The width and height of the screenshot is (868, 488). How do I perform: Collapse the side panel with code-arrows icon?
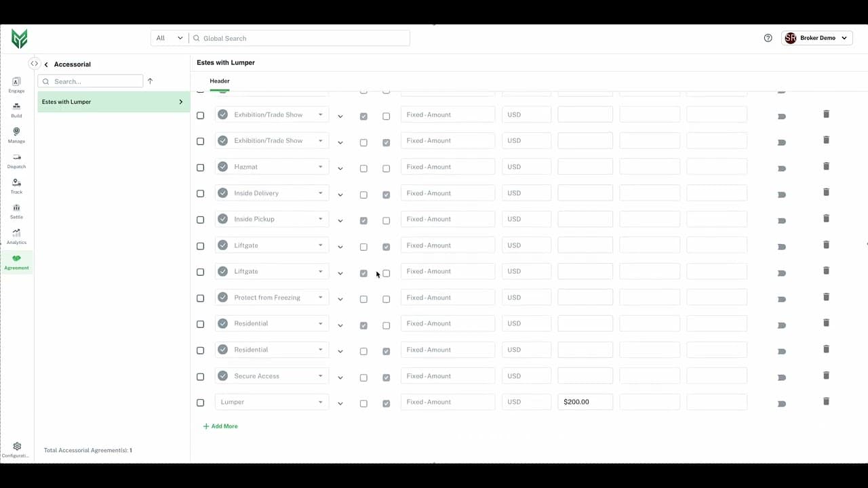click(34, 64)
